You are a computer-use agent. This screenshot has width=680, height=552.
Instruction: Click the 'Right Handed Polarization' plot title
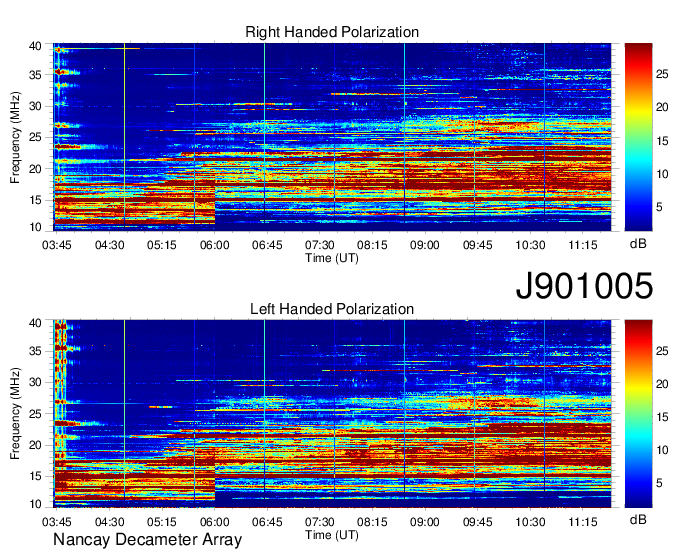tap(332, 32)
